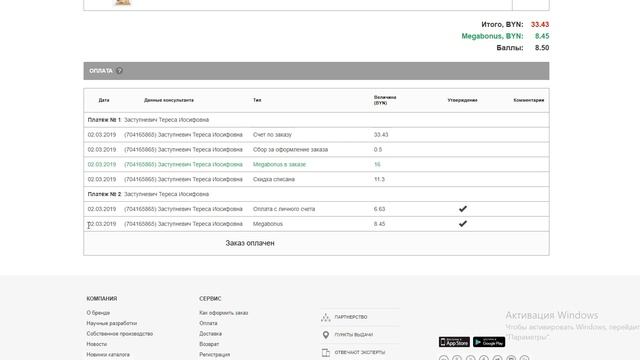This screenshot has height=360, width=640.
Task: Click the consultant name in Сбор за оформление row
Action: click(183, 150)
